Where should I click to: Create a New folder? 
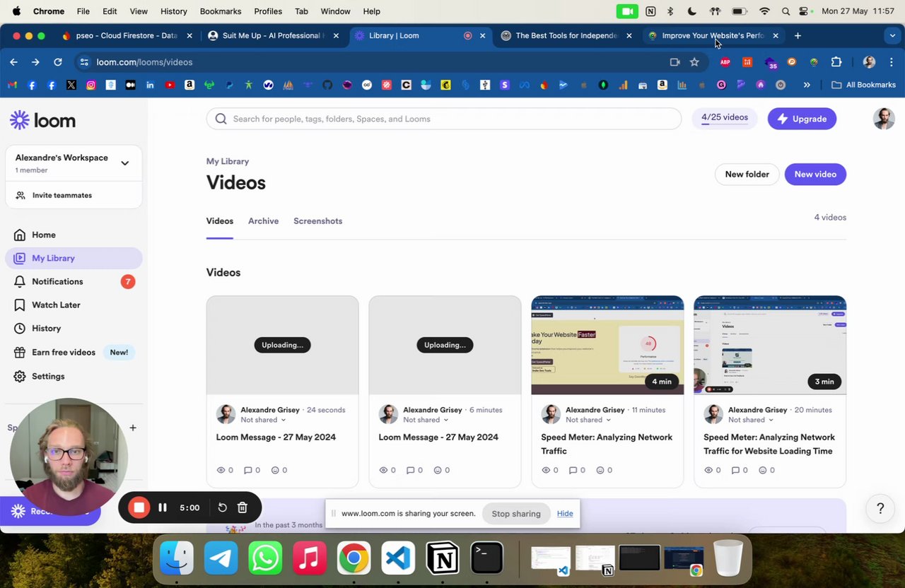pos(747,174)
